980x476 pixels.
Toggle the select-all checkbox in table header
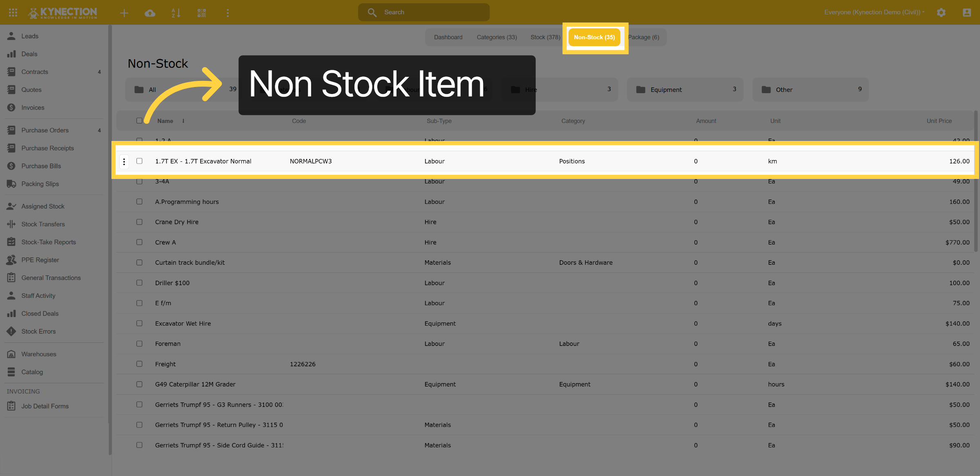click(139, 121)
